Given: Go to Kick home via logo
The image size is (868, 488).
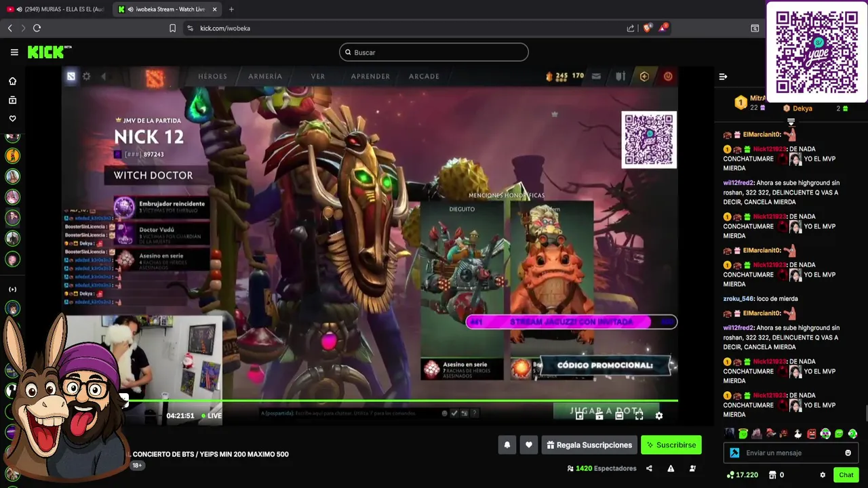Looking at the screenshot, I should 49,52.
